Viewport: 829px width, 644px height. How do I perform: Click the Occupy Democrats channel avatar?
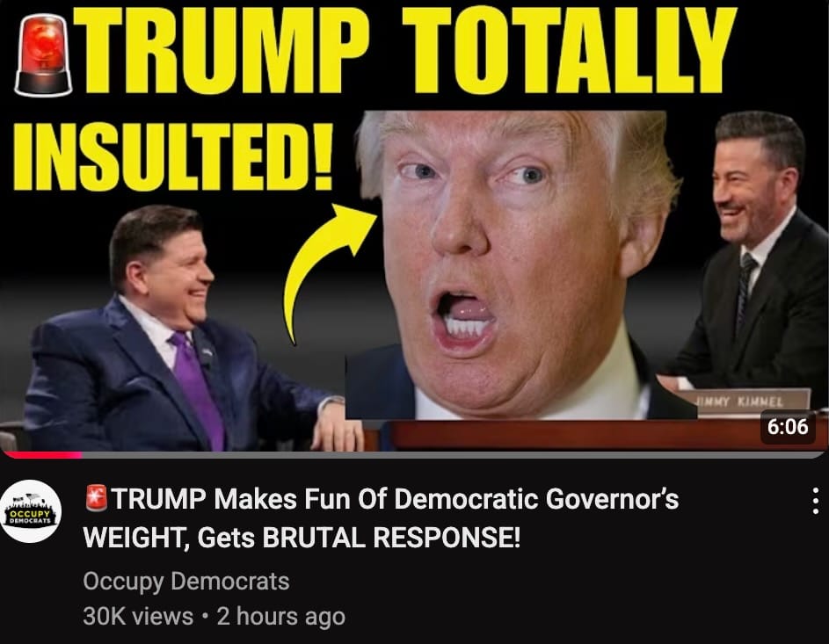tap(31, 510)
